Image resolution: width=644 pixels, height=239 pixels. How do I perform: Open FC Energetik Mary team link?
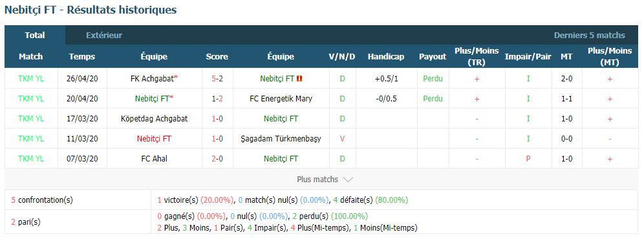tap(281, 99)
